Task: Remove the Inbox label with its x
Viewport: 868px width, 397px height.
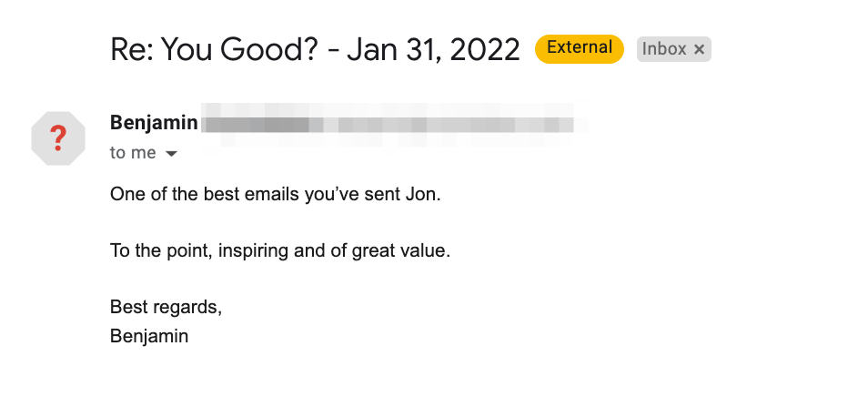Action: pyautogui.click(x=699, y=49)
